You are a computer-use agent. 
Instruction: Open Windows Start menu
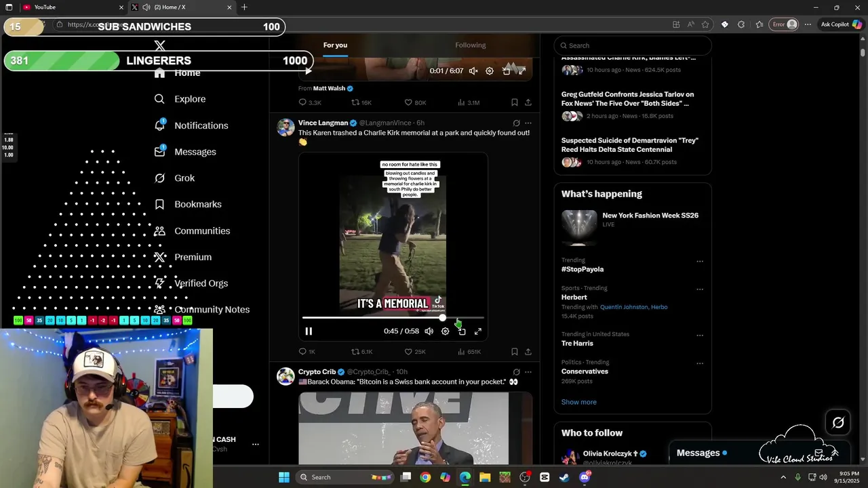click(x=284, y=477)
